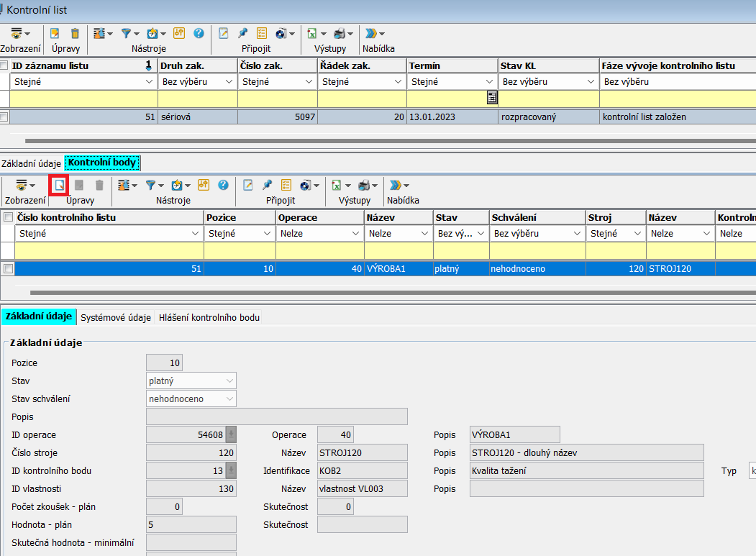
Task: Click the trash delete icon in the Kontrolní list toolbar
Action: point(75,33)
